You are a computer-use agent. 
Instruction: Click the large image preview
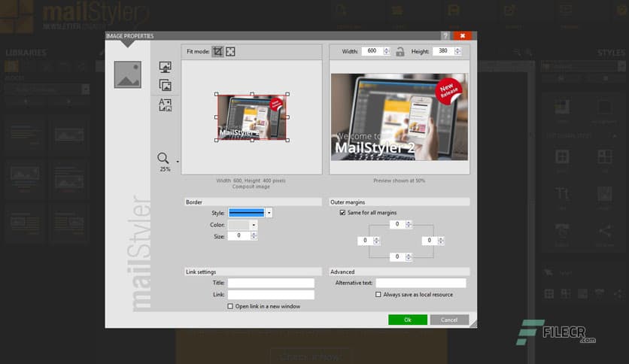coord(400,117)
